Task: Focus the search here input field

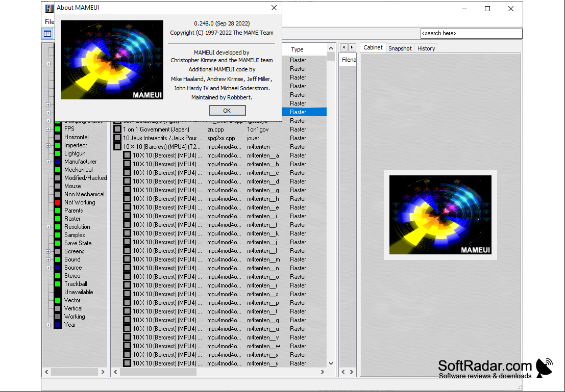Action: point(471,34)
